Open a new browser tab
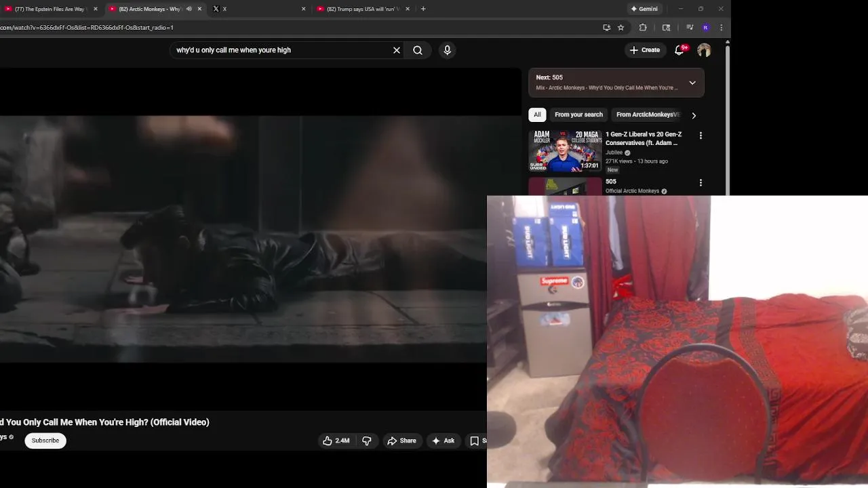This screenshot has height=488, width=868. click(423, 9)
